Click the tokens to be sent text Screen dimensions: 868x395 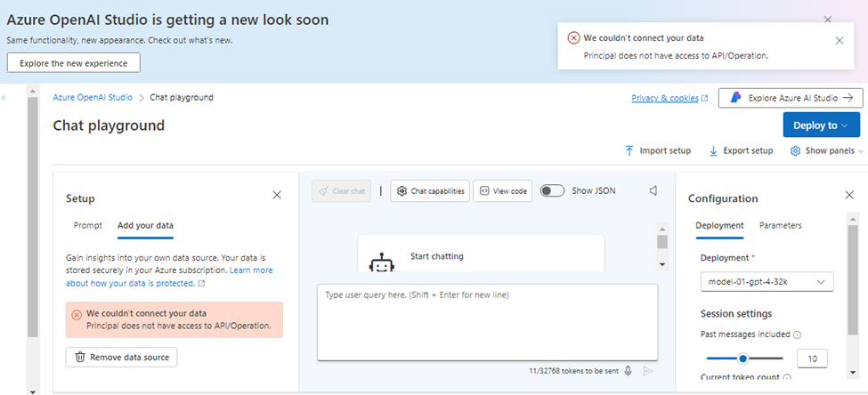[x=573, y=371]
